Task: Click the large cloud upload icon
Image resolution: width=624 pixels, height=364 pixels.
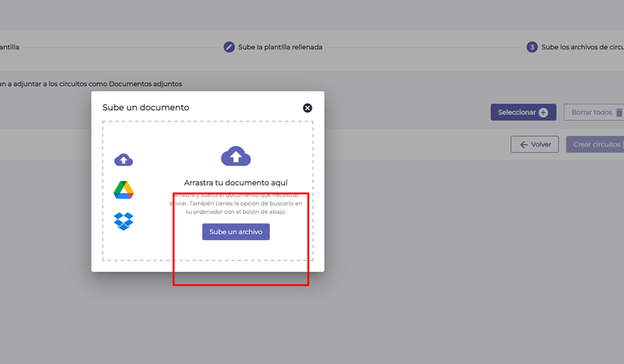Action: click(236, 156)
